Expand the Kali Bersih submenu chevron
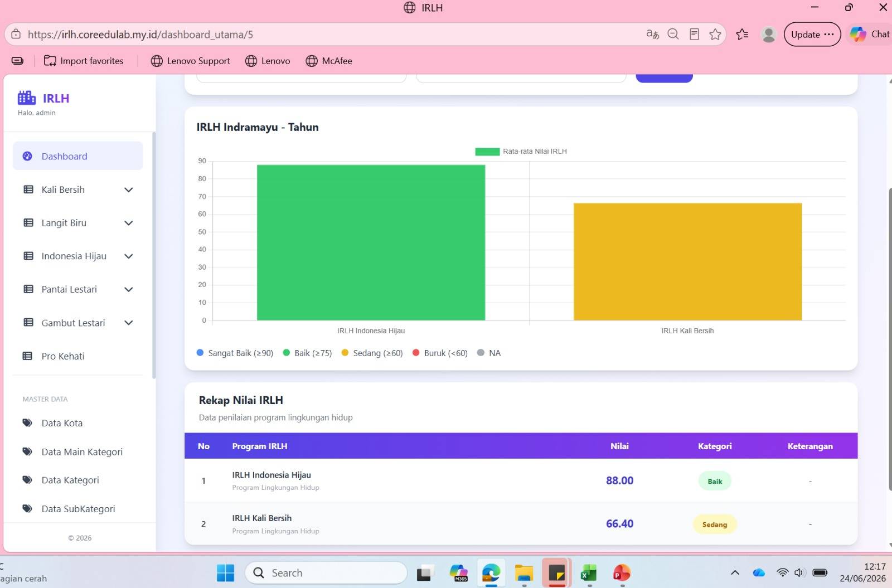892x588 pixels. point(129,189)
